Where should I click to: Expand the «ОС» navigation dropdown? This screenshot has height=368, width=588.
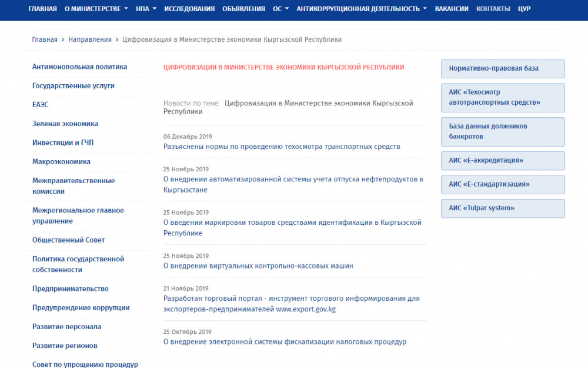click(x=281, y=9)
